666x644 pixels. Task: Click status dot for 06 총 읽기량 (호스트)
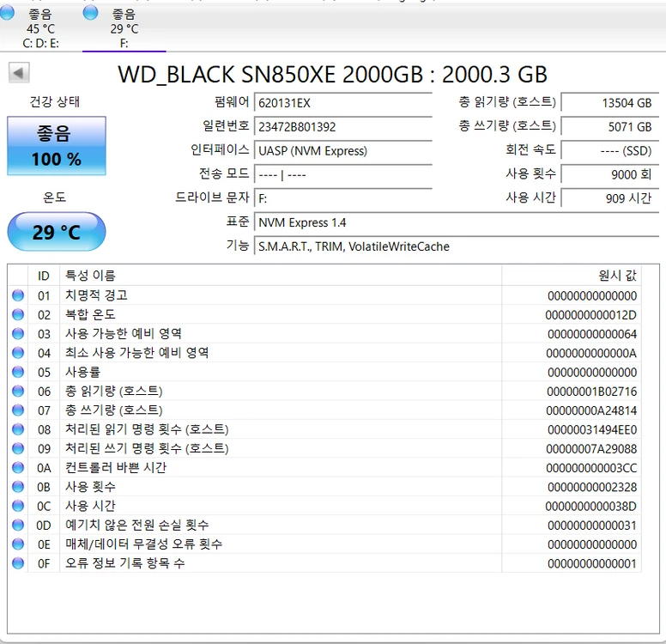pyautogui.click(x=18, y=391)
